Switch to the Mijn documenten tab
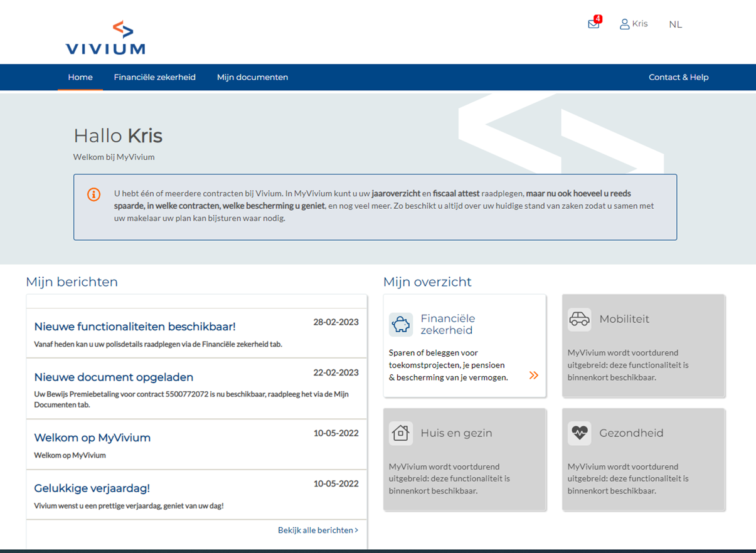This screenshot has width=756, height=553. point(252,77)
